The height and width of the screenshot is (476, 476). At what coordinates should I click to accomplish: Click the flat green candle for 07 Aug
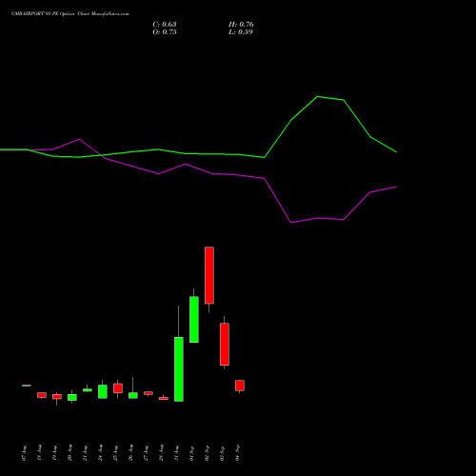[27, 386]
